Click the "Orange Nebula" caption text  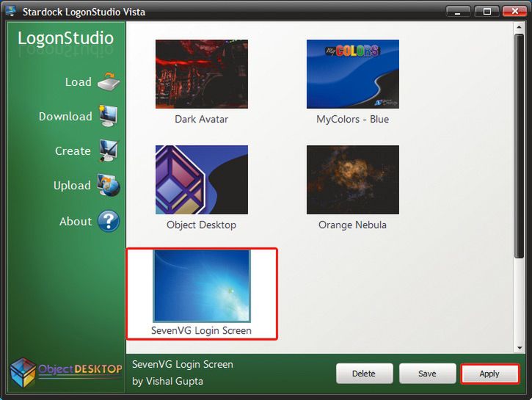coord(352,225)
